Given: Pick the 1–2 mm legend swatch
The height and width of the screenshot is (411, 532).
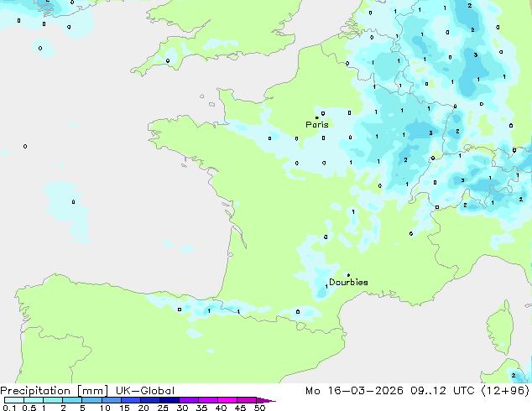Looking at the screenshot, I should point(53,400).
